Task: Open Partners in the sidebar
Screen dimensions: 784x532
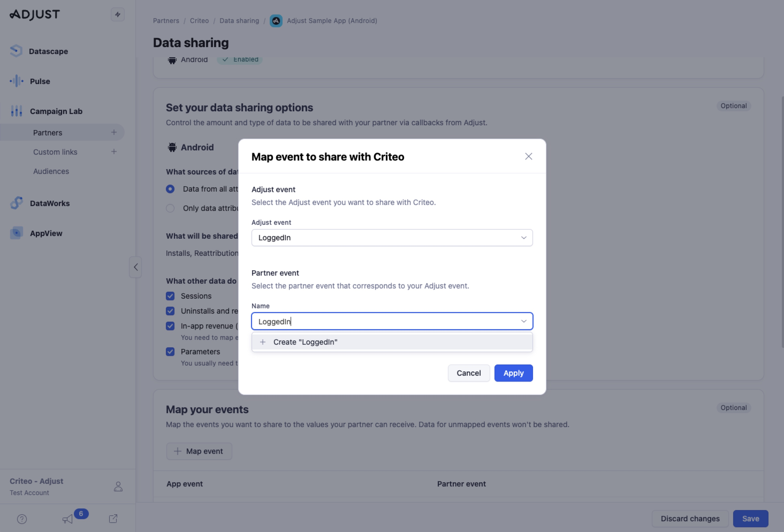Action: coord(48,132)
